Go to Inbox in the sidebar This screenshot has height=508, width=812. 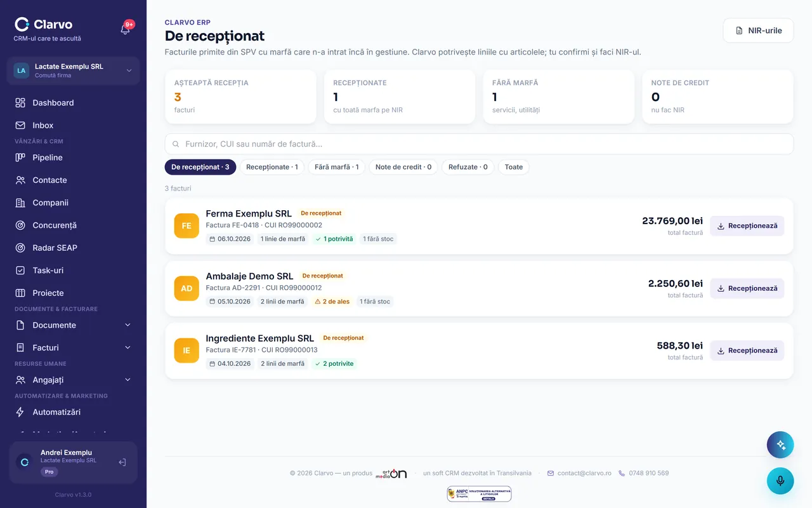tap(73, 126)
